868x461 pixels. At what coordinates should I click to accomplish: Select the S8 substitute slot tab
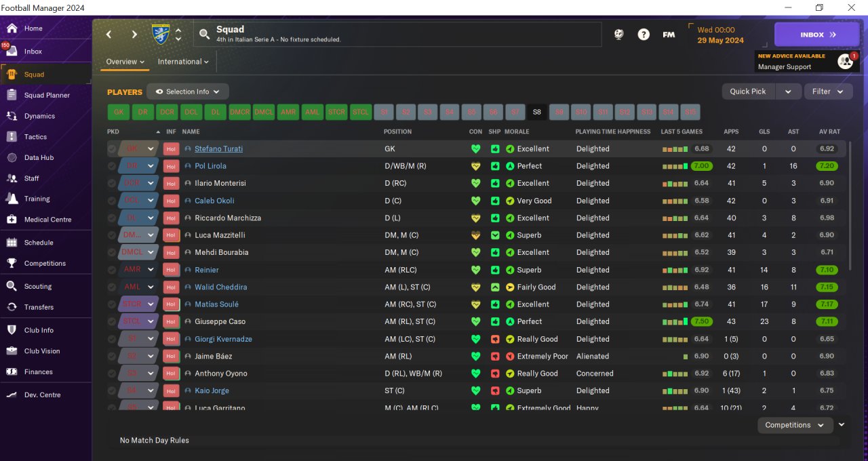tap(537, 112)
